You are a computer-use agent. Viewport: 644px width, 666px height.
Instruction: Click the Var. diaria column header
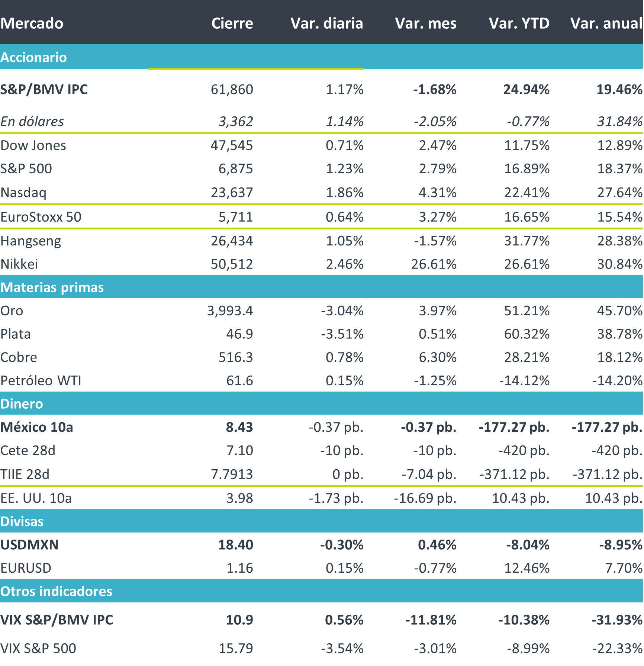(326, 23)
